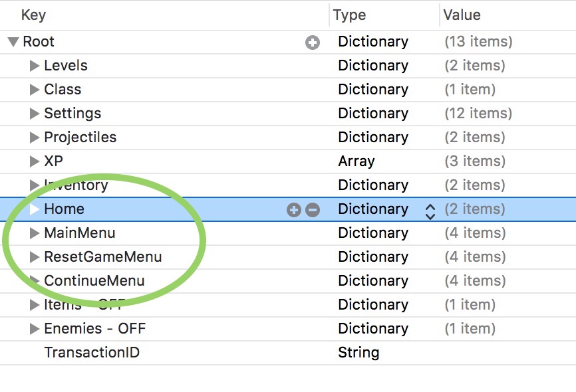Remove Home entry with the minus icon
The image size is (576, 392).
click(x=312, y=210)
